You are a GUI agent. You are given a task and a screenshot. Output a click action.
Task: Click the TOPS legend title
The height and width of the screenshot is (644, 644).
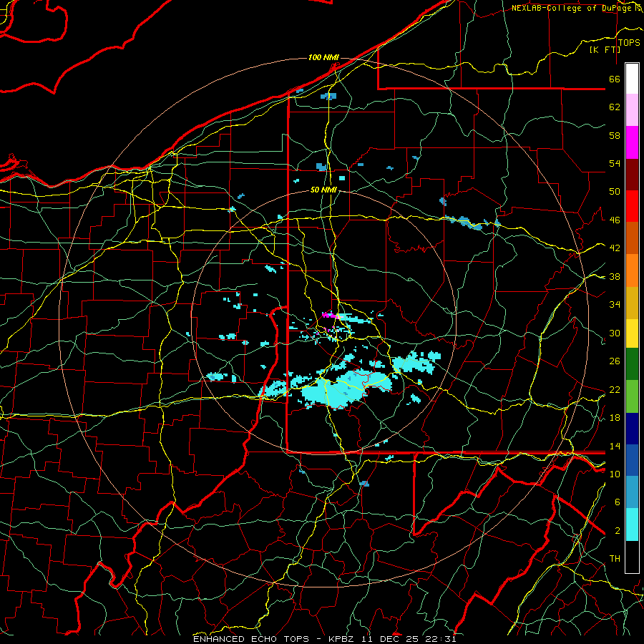click(x=629, y=43)
